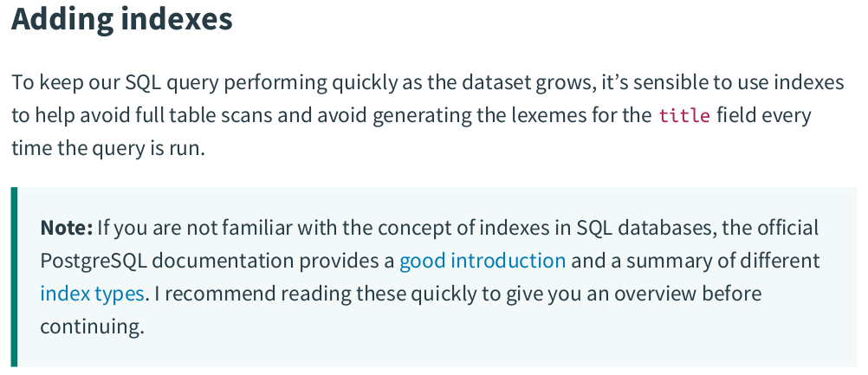Viewport: 868px width, 375px height.
Task: Click the inline code word "title"
Action: [x=684, y=115]
